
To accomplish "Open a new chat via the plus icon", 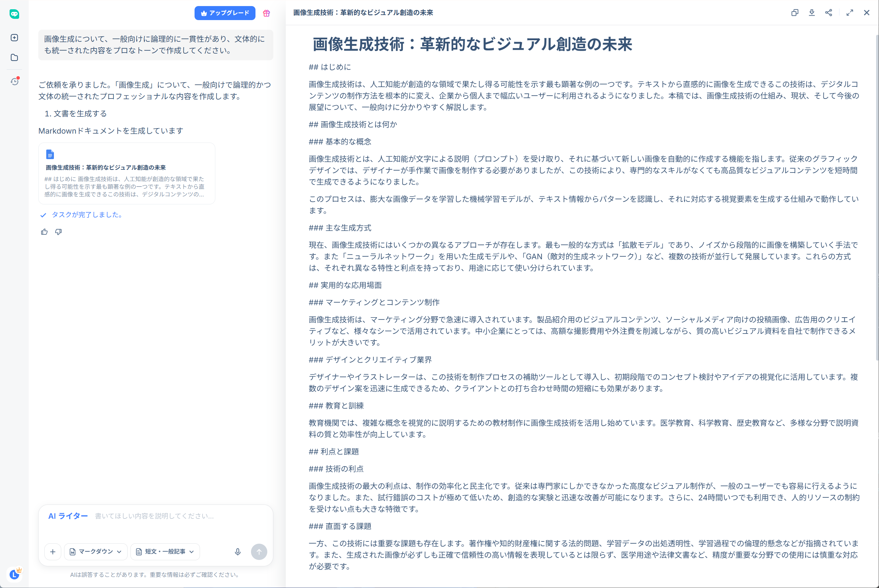I will pos(14,38).
